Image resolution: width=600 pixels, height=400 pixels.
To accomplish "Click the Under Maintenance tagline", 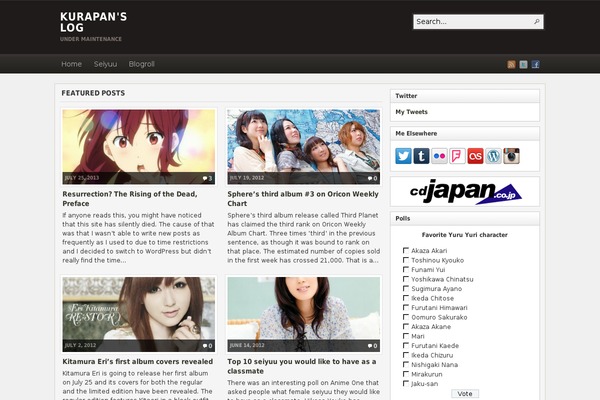I will point(91,39).
